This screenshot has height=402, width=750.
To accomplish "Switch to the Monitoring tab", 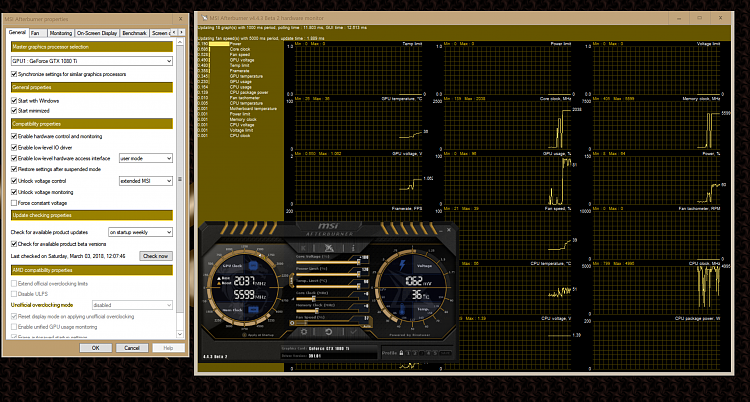I will [x=61, y=33].
